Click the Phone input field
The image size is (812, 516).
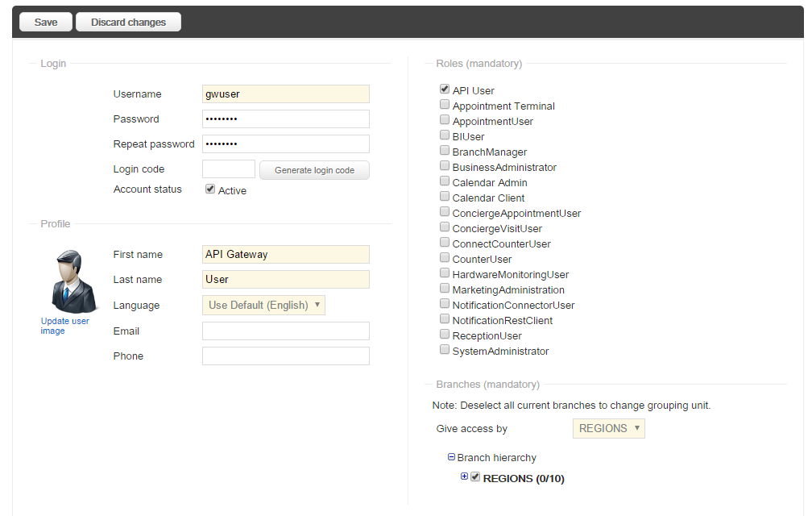[x=285, y=356]
